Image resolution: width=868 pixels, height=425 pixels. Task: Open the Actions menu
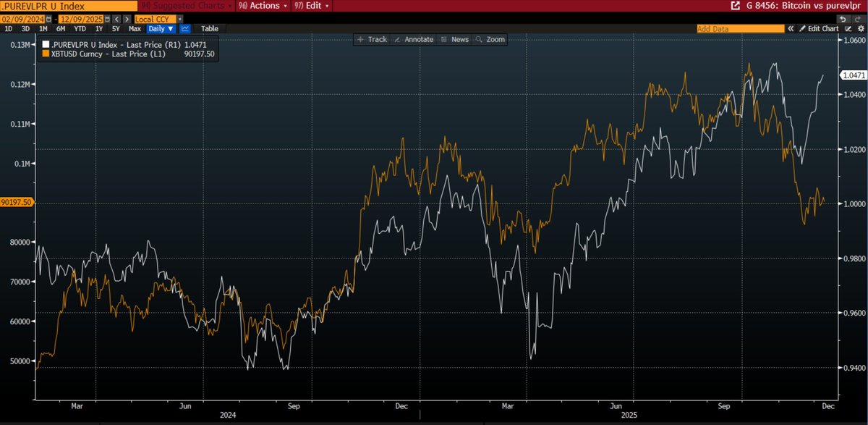(x=263, y=5)
